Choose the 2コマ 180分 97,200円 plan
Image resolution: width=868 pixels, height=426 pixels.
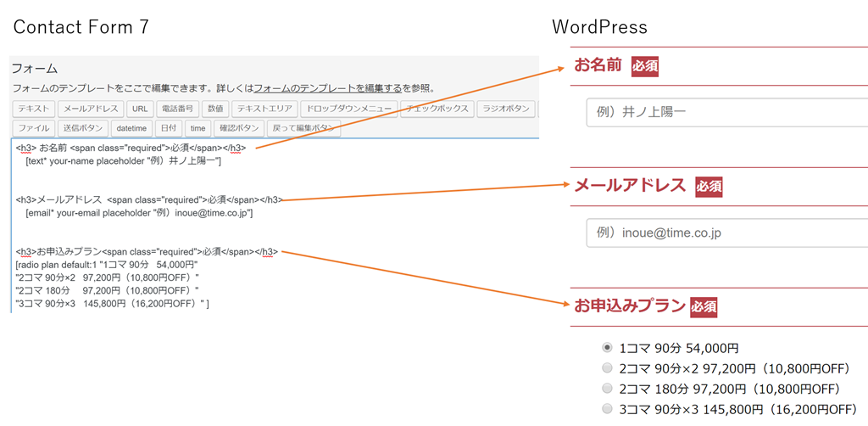point(606,389)
